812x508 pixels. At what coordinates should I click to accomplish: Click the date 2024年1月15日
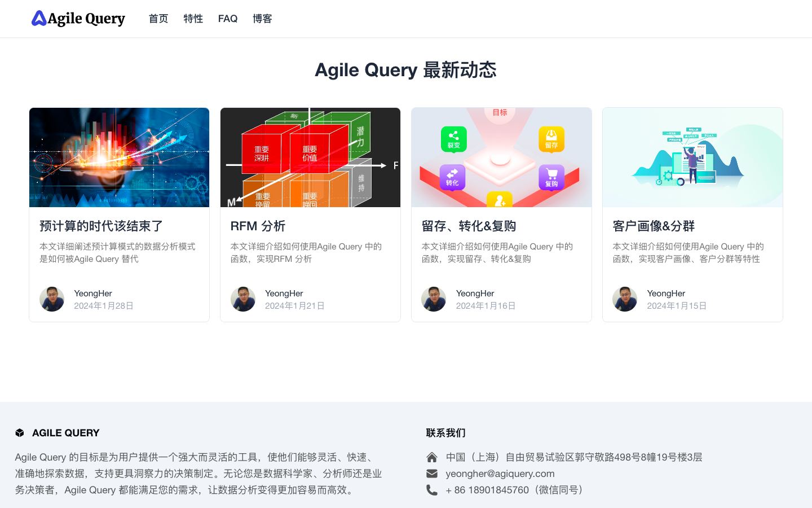(677, 306)
